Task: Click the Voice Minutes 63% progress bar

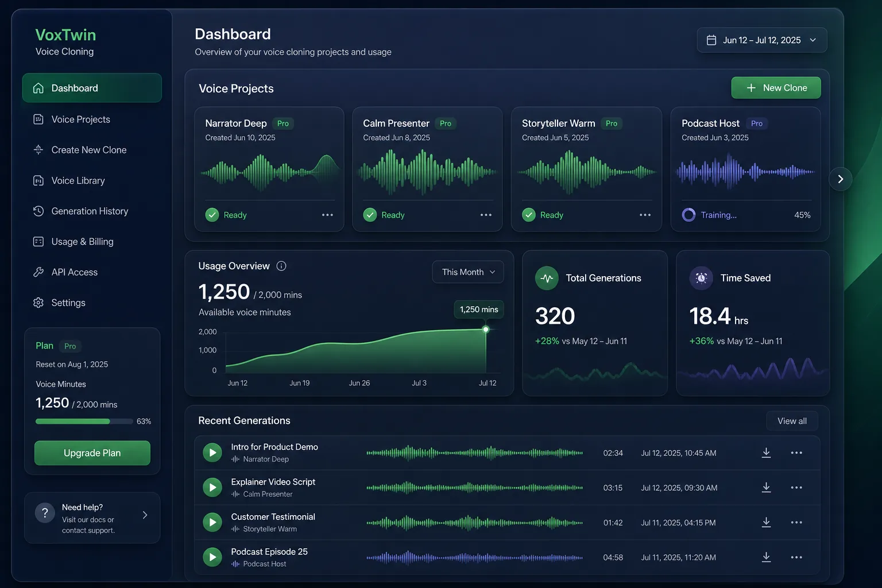Action: coord(84,421)
